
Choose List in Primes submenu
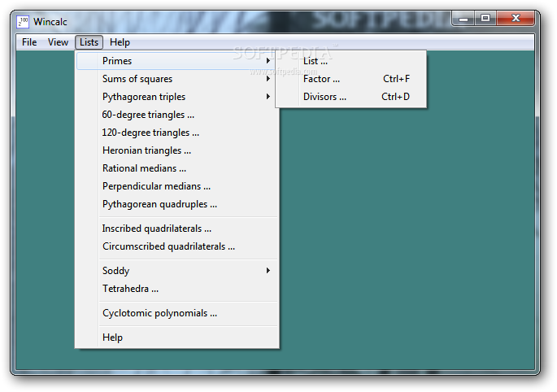click(351, 61)
